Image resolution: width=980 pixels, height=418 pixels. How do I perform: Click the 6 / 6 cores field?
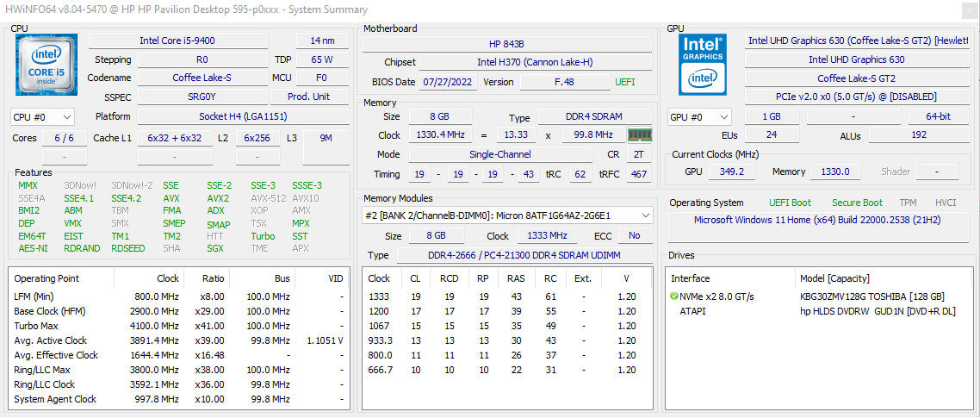pos(64,138)
